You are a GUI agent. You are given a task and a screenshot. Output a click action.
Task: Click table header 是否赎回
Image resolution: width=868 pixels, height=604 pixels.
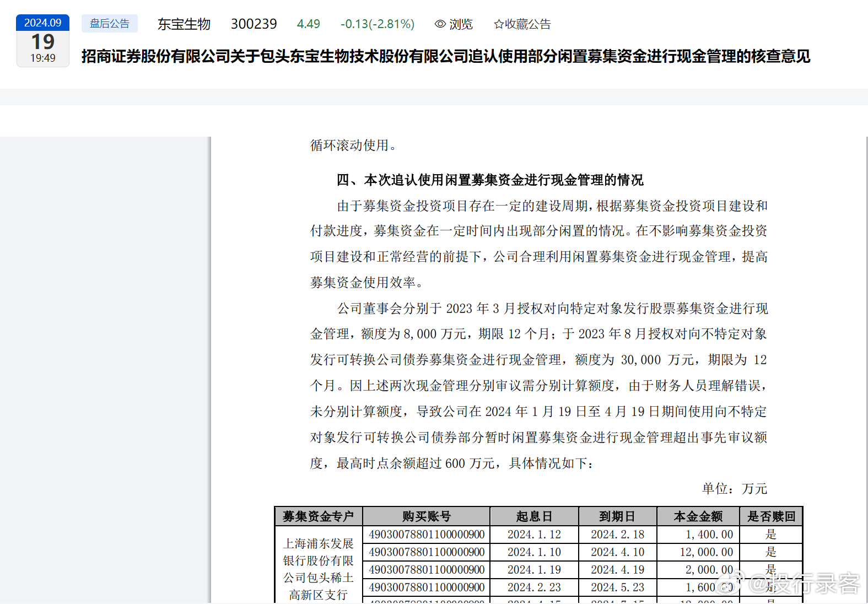(x=771, y=516)
